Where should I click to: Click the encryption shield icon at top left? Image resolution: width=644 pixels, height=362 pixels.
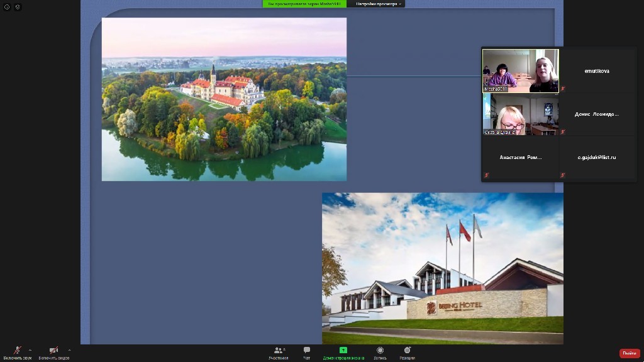[18, 7]
